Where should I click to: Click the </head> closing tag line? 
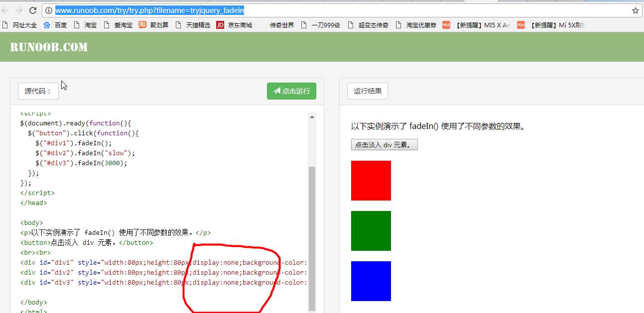(33, 203)
